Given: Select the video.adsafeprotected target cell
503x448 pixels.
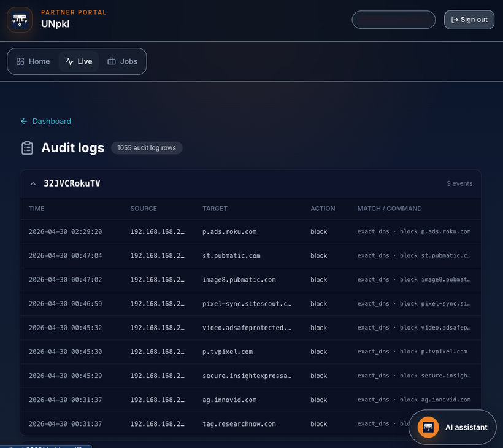Looking at the screenshot, I should tap(247, 328).
